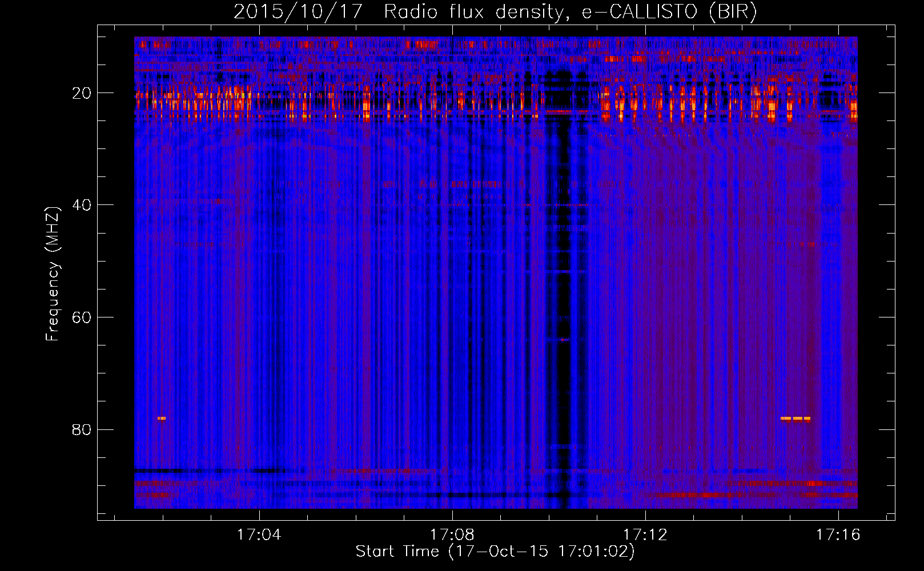Click the '20' frequency tick label
The height and width of the screenshot is (571, 924).
(x=82, y=93)
